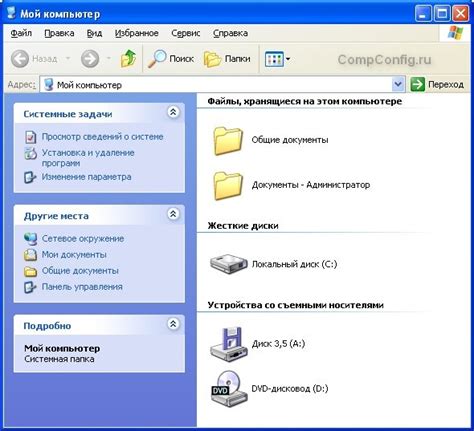Select Документы - Администратор folder

(x=291, y=185)
